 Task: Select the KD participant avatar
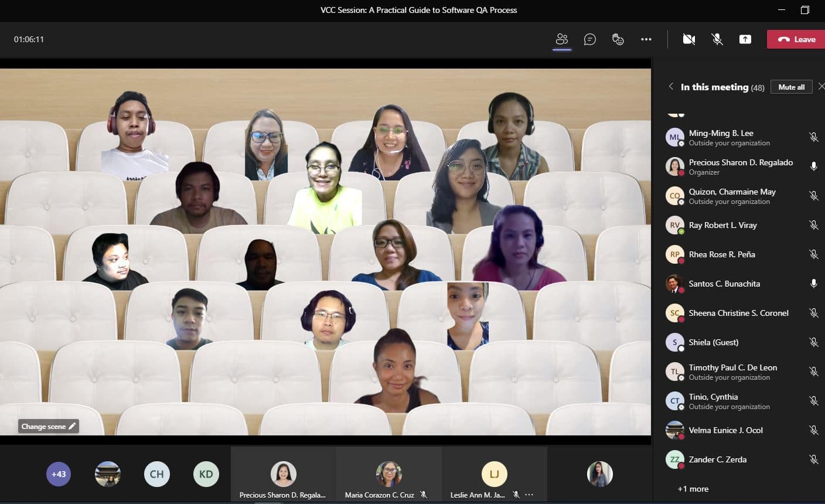(x=206, y=474)
